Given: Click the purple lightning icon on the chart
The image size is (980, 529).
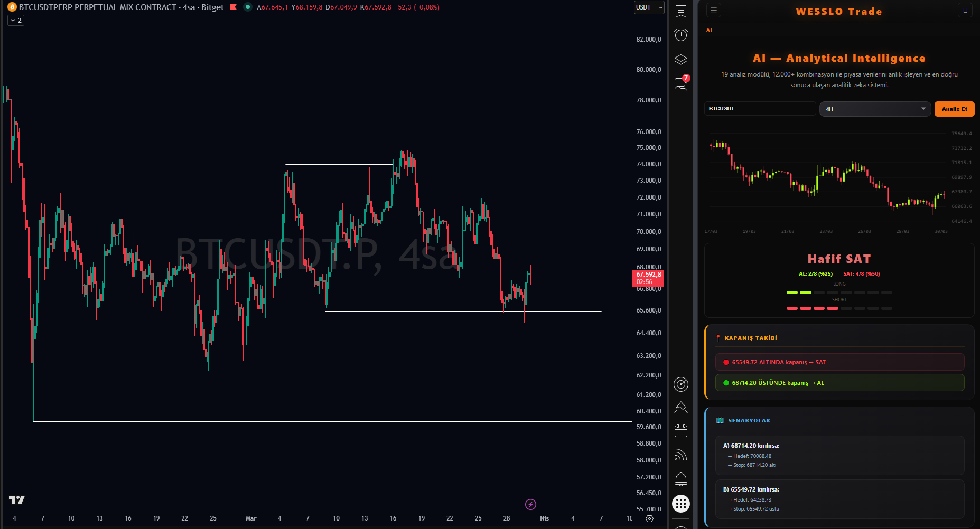Looking at the screenshot, I should click(x=530, y=505).
